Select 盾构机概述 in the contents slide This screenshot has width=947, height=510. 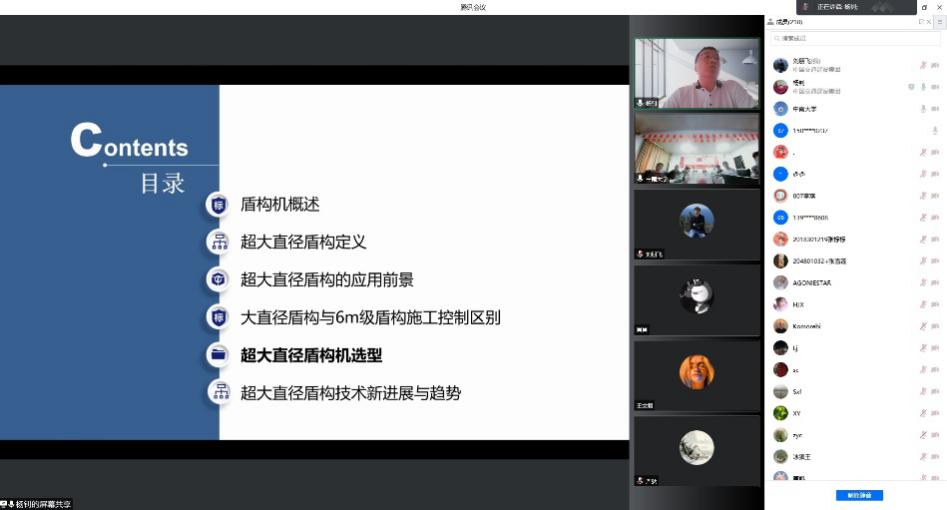tap(280, 204)
